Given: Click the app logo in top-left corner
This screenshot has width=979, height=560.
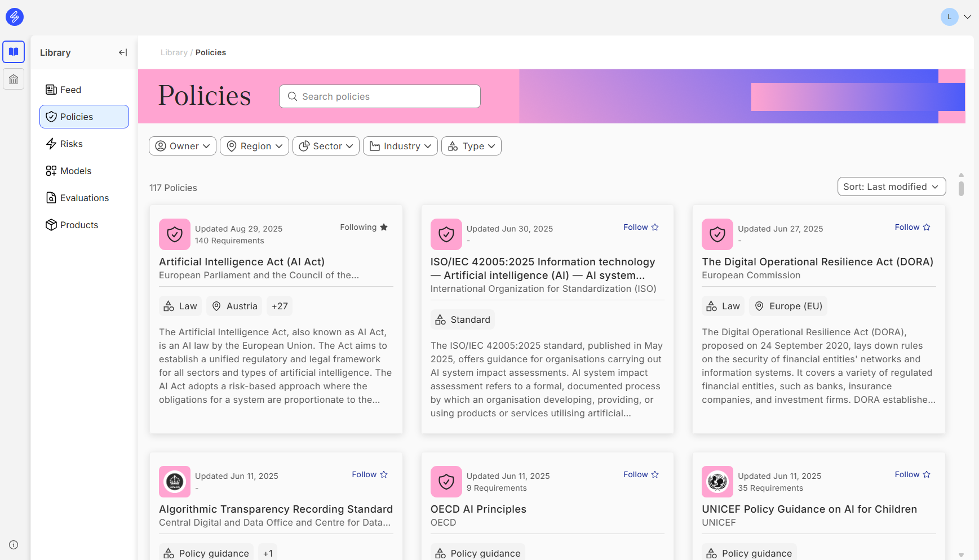Looking at the screenshot, I should click(x=15, y=17).
